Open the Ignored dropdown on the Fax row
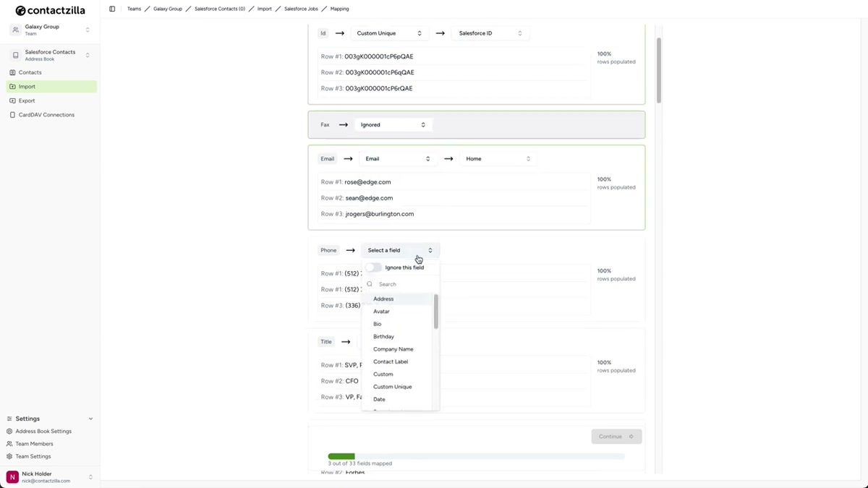 coord(393,124)
